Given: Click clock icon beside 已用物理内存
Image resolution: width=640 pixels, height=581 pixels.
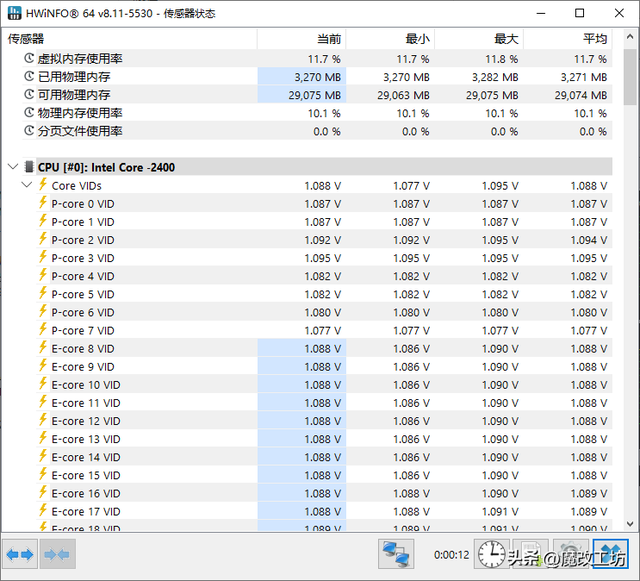Looking at the screenshot, I should point(29,76).
